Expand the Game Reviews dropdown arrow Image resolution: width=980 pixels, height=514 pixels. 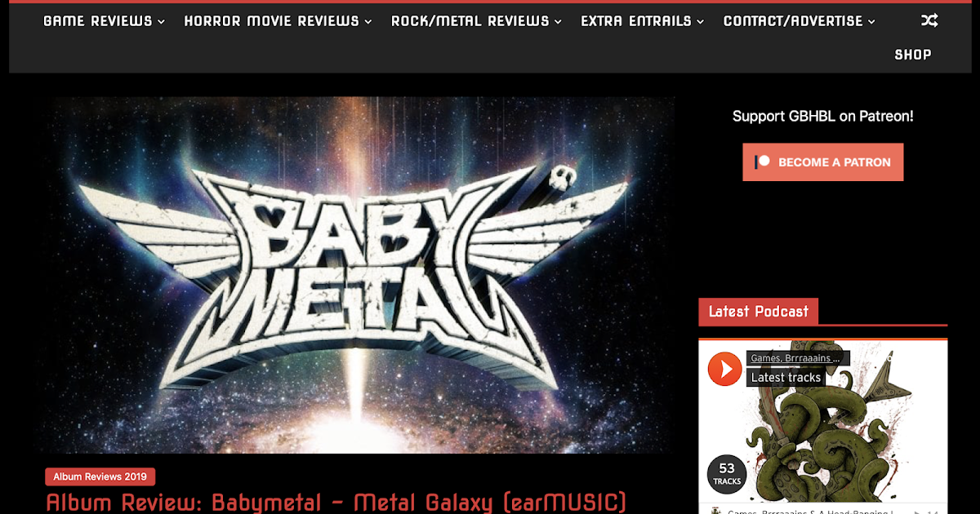click(161, 22)
